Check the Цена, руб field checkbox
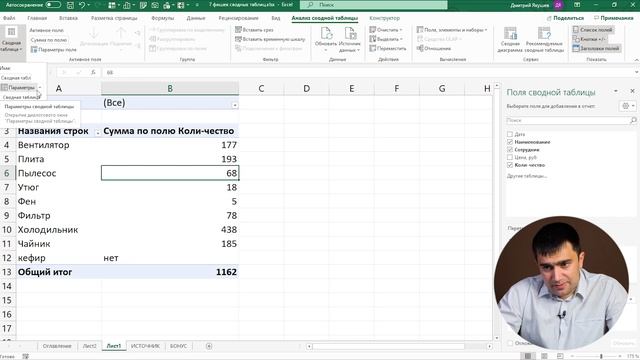 (510, 157)
